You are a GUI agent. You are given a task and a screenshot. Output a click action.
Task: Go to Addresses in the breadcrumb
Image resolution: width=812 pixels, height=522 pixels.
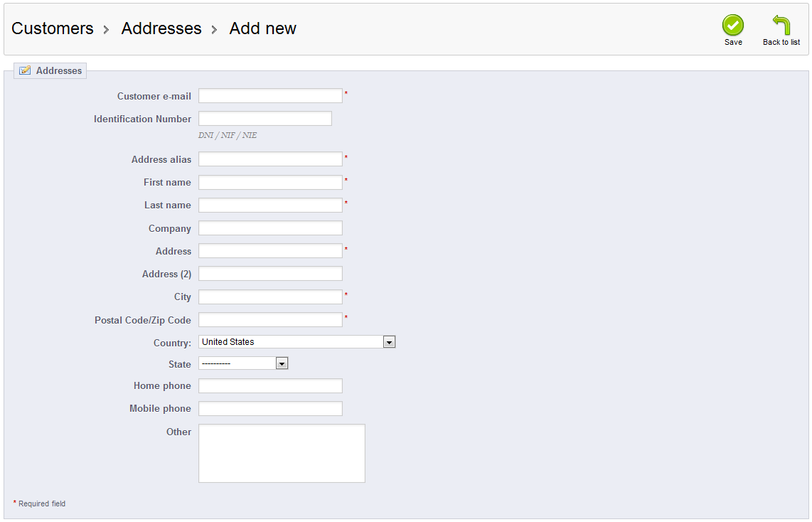click(161, 28)
